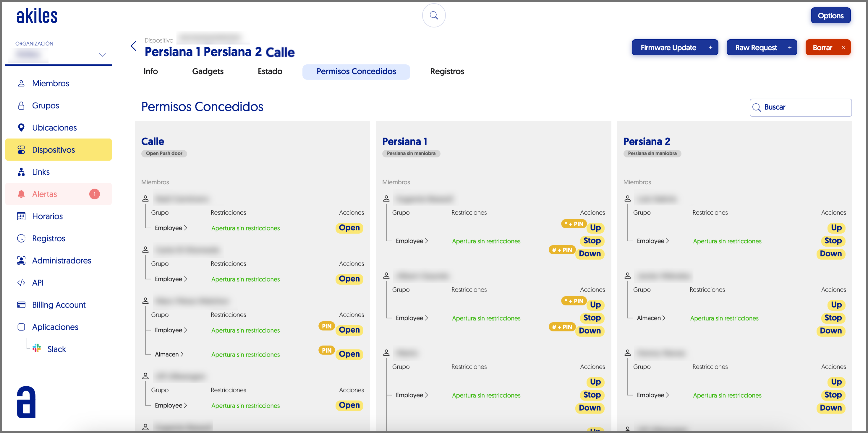This screenshot has width=868, height=433.
Task: Click the Alertas bell icon
Action: 21,194
